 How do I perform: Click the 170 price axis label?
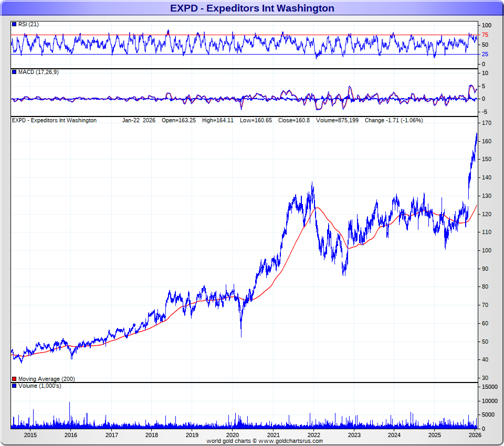point(486,123)
